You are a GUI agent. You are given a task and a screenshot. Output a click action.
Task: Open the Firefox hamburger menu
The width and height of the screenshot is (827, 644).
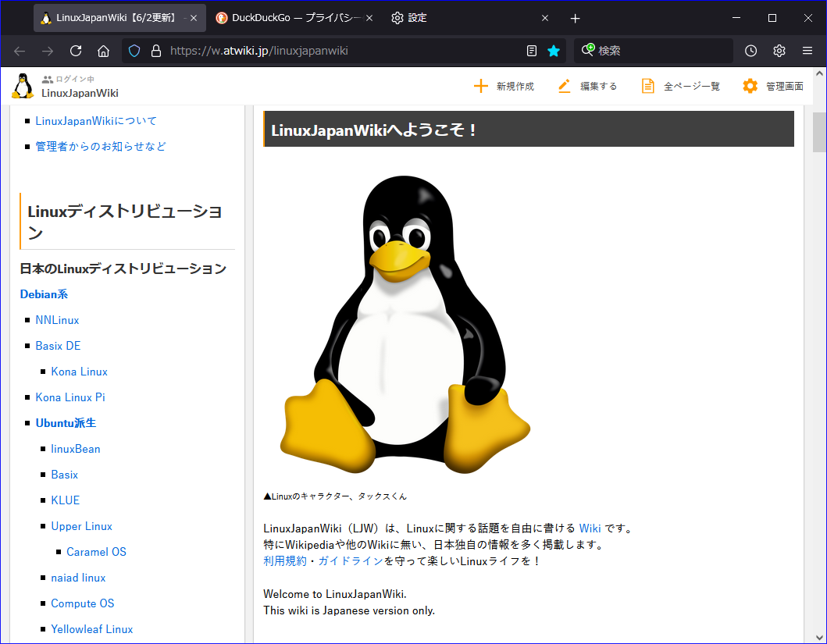coord(807,51)
